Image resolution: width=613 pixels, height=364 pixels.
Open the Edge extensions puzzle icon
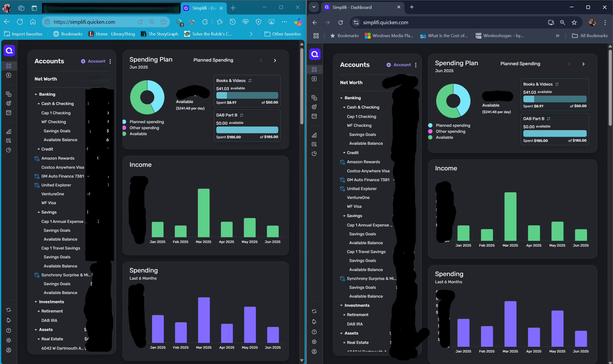(x=205, y=22)
